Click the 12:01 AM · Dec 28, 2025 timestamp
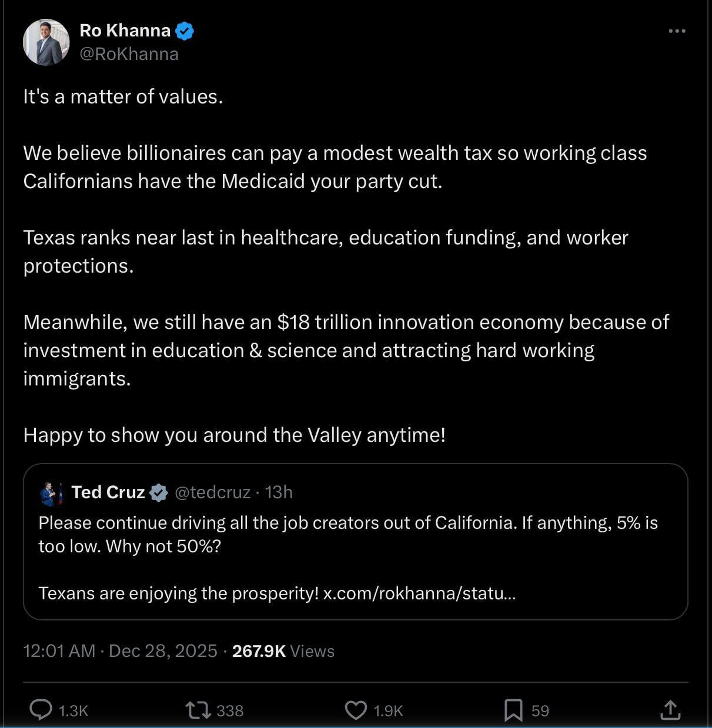Viewport: 712px width, 728px height. pos(120,651)
